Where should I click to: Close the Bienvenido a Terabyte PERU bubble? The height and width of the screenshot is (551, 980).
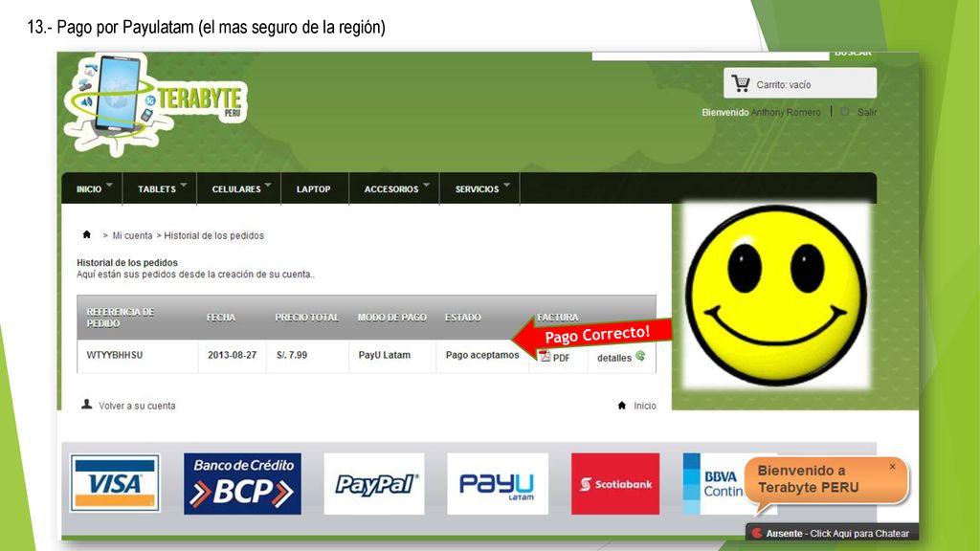893,467
